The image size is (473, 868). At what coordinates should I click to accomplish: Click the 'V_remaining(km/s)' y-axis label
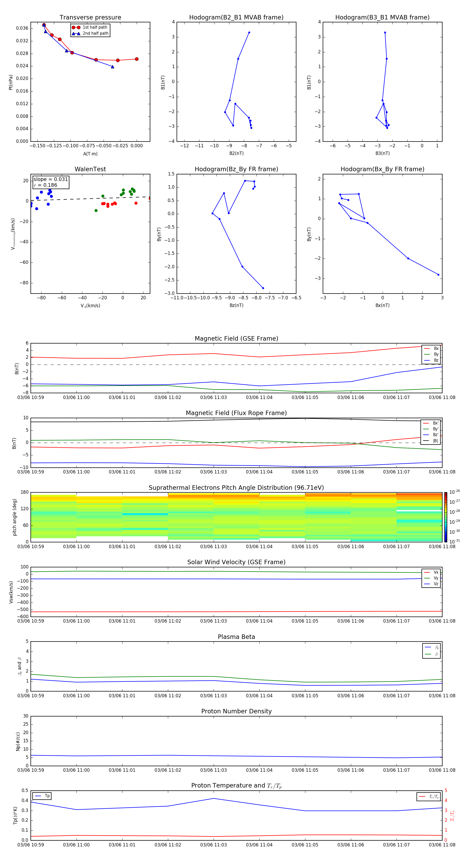click(x=13, y=234)
